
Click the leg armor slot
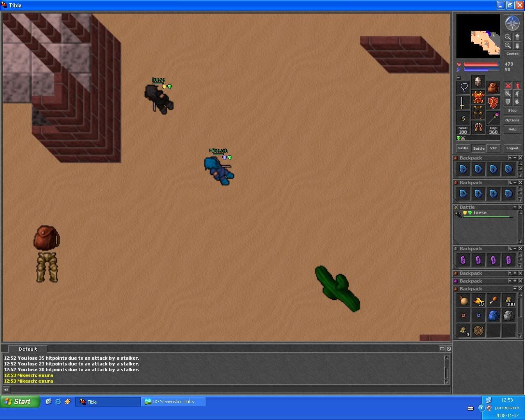point(478,112)
